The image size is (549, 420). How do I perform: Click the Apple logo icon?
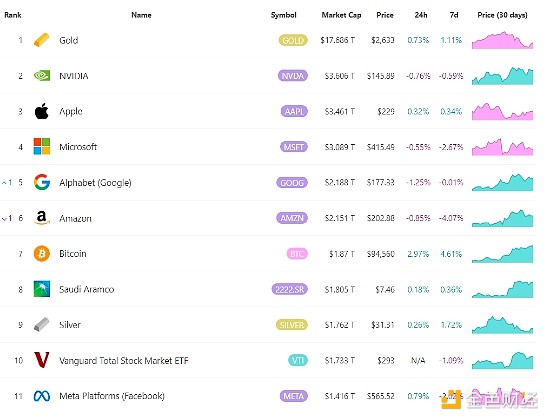point(42,111)
